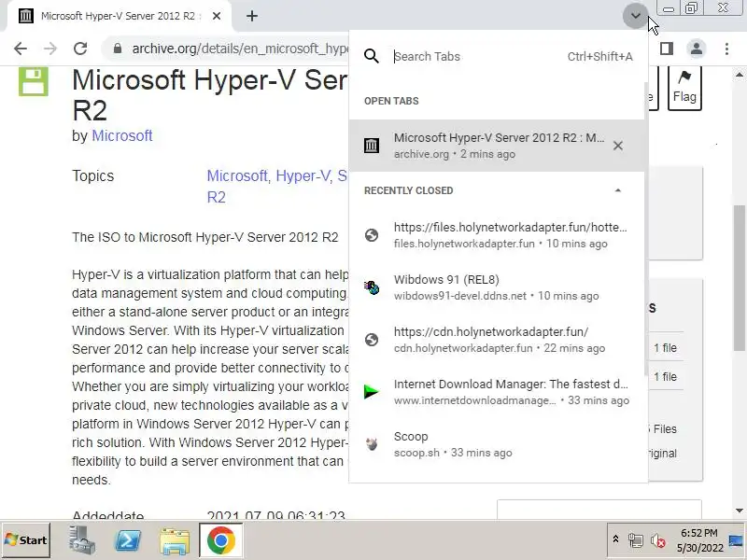The image size is (747, 560).
Task: Reopen the Wibdows 91 (REL8) tab
Action: (497, 287)
